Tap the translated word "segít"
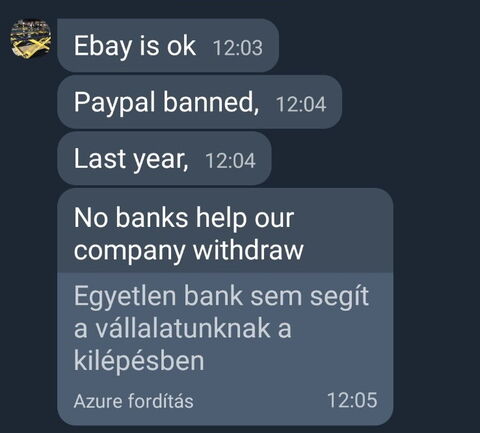Image resolution: width=480 pixels, height=433 pixels. click(x=339, y=297)
